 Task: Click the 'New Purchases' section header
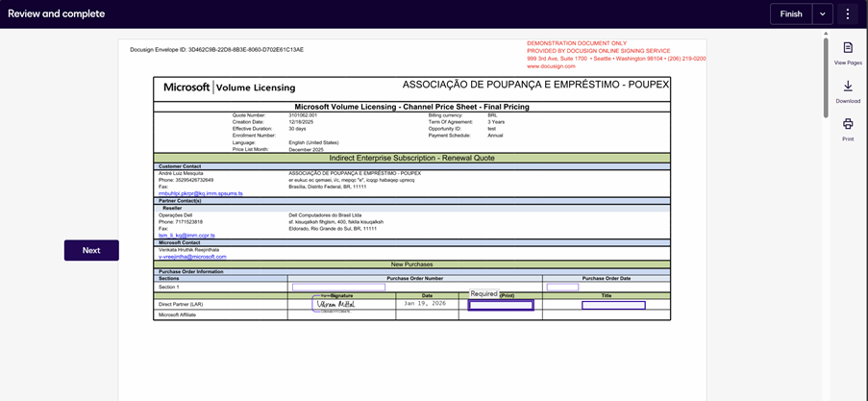(411, 264)
